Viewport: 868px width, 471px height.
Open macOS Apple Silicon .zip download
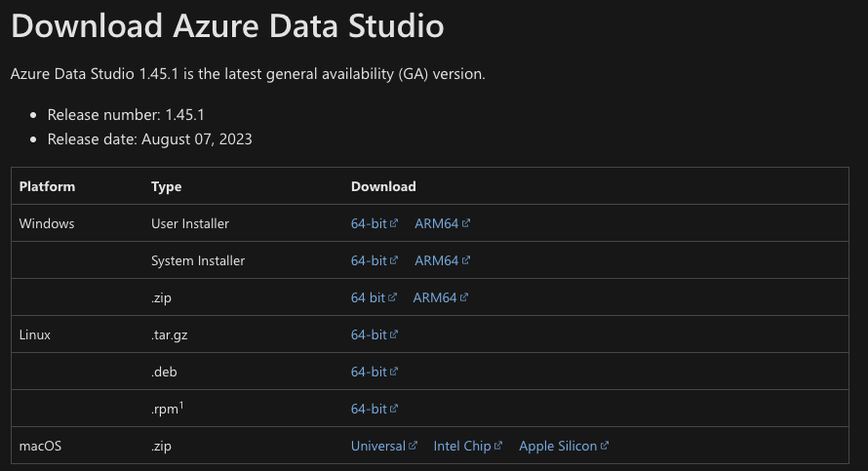[x=564, y=446]
